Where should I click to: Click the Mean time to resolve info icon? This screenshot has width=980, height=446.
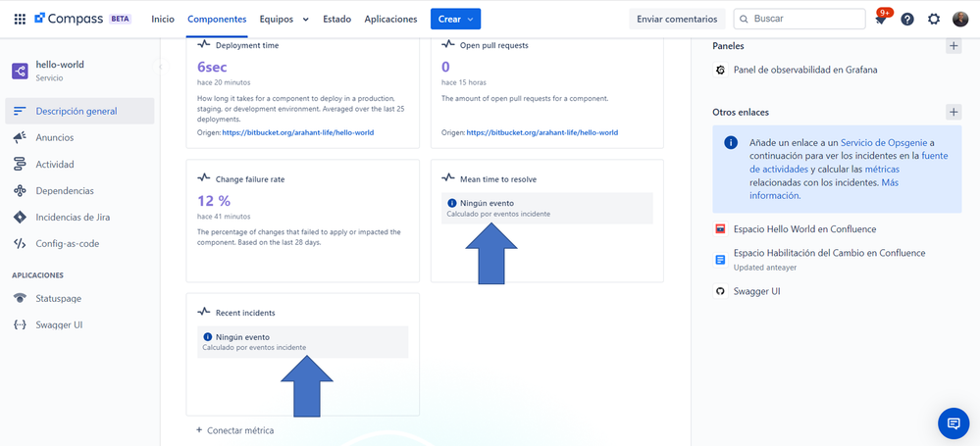452,203
